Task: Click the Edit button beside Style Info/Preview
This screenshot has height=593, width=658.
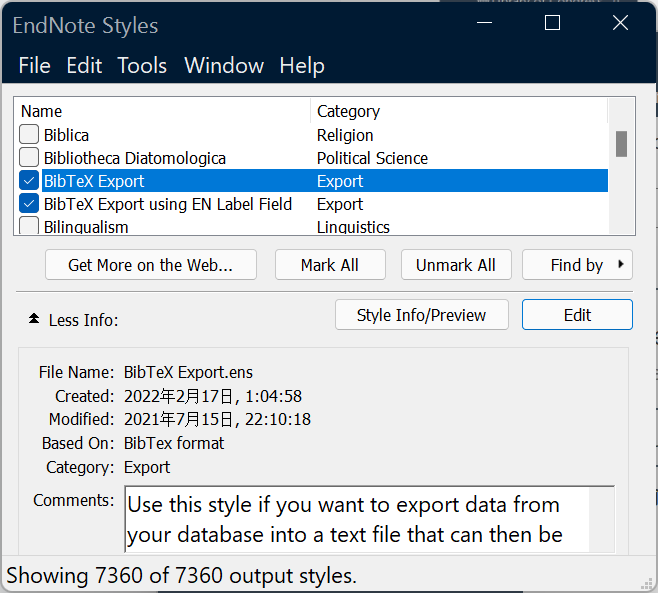Action: pyautogui.click(x=577, y=315)
